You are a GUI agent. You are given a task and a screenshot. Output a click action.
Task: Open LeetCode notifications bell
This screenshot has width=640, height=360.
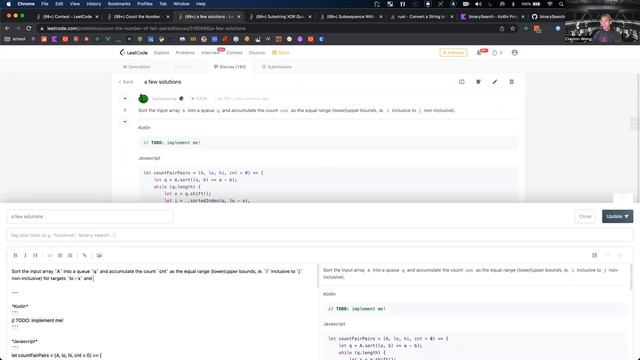pyautogui.click(x=479, y=53)
